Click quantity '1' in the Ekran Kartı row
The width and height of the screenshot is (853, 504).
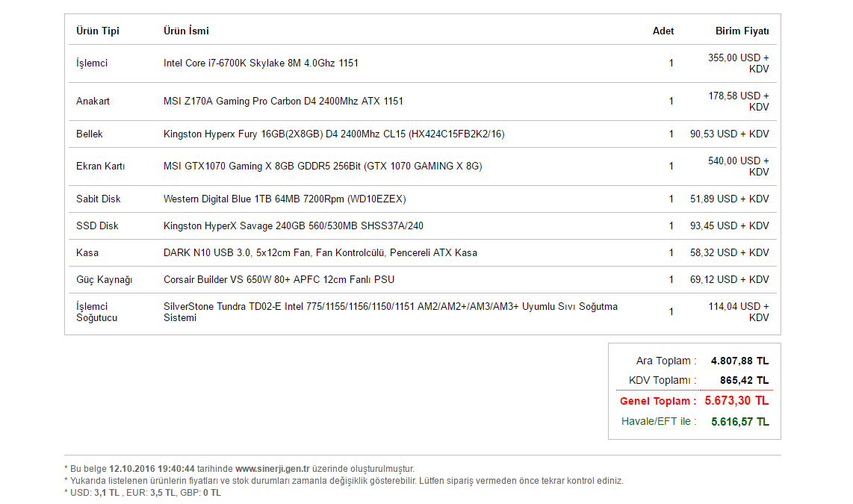[x=671, y=166]
